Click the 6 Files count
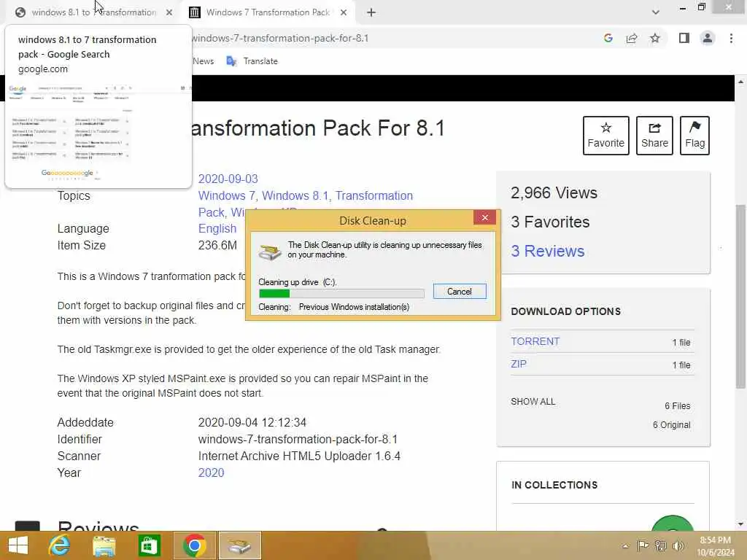The width and height of the screenshot is (747, 560). 678,405
